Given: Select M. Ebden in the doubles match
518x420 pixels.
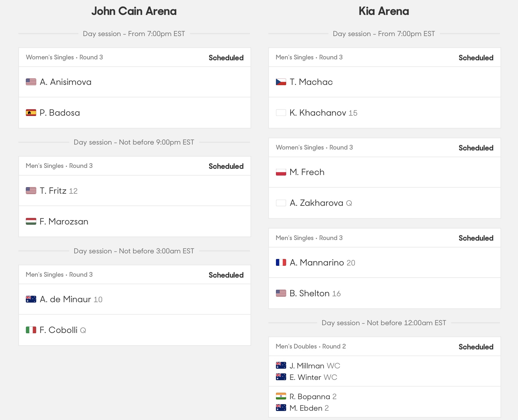Looking at the screenshot, I should [x=306, y=408].
